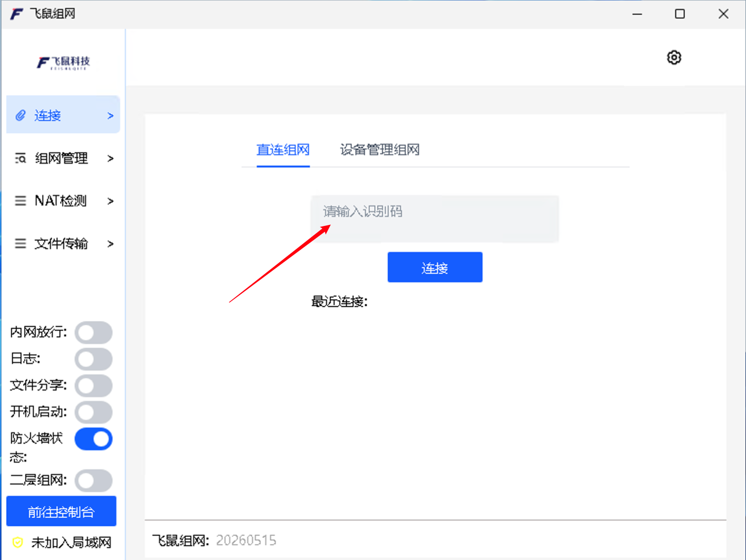
Task: Click the blue 连接 button
Action: [x=435, y=267]
